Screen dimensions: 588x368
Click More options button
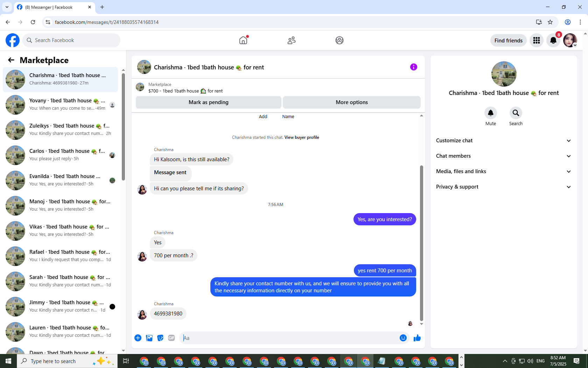[x=352, y=102]
